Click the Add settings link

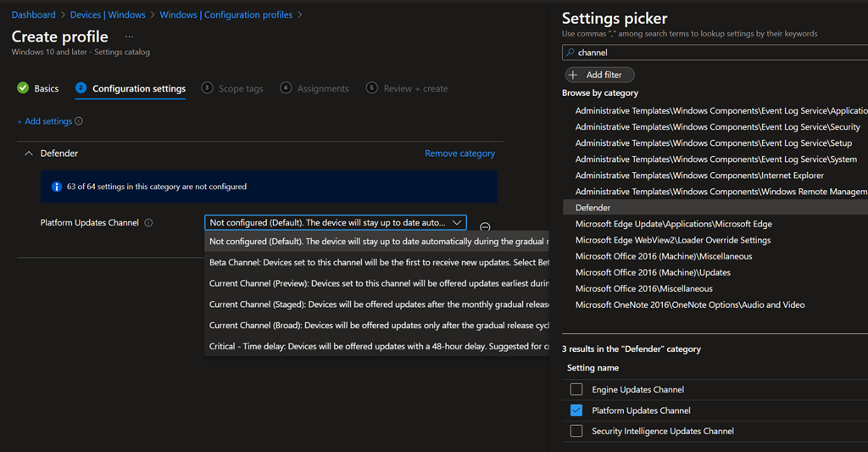(44, 121)
